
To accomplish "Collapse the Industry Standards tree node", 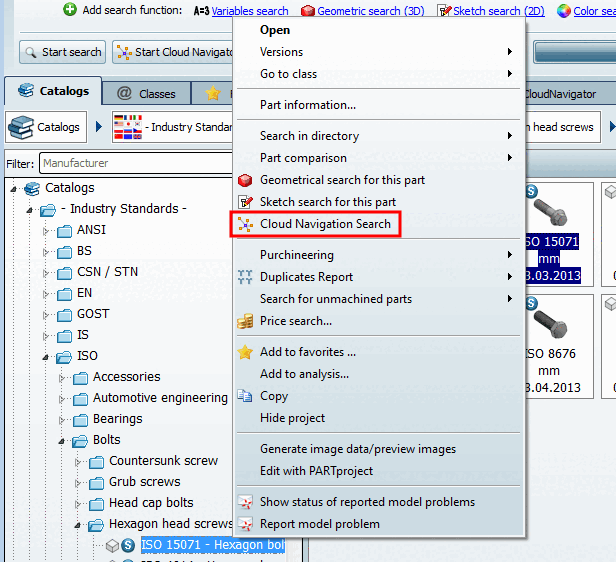I will [x=29, y=211].
